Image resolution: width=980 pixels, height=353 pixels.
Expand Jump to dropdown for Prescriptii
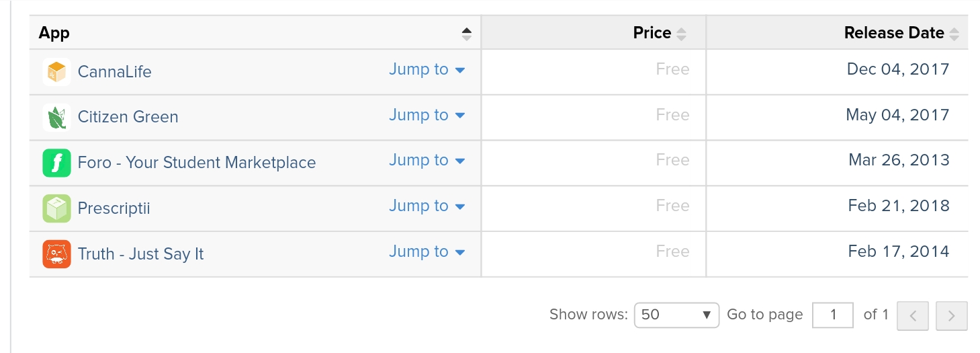427,206
